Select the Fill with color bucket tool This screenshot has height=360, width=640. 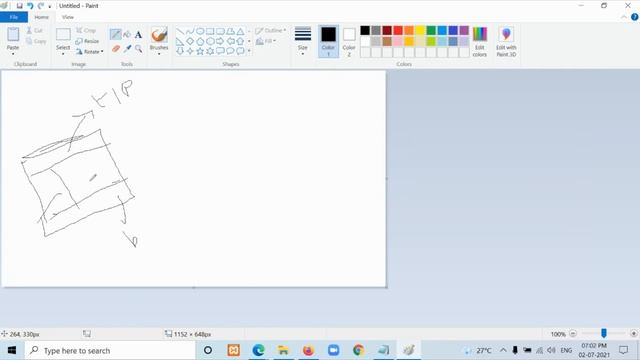coord(127,35)
